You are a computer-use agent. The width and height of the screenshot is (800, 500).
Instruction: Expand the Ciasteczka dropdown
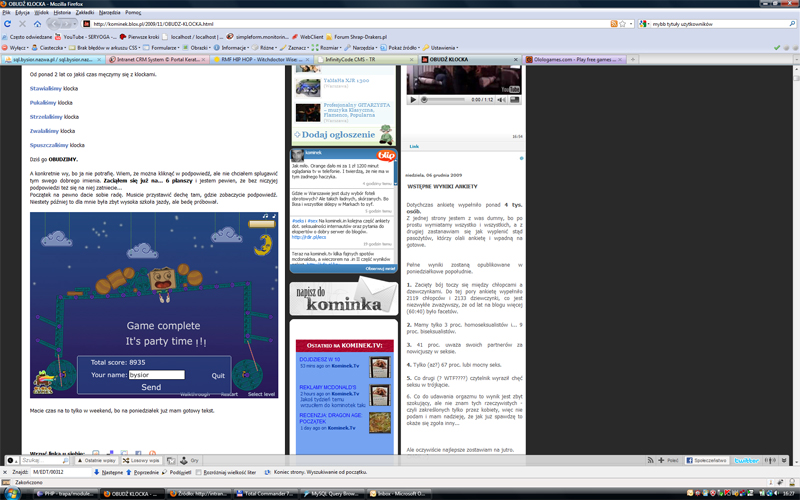49,48
